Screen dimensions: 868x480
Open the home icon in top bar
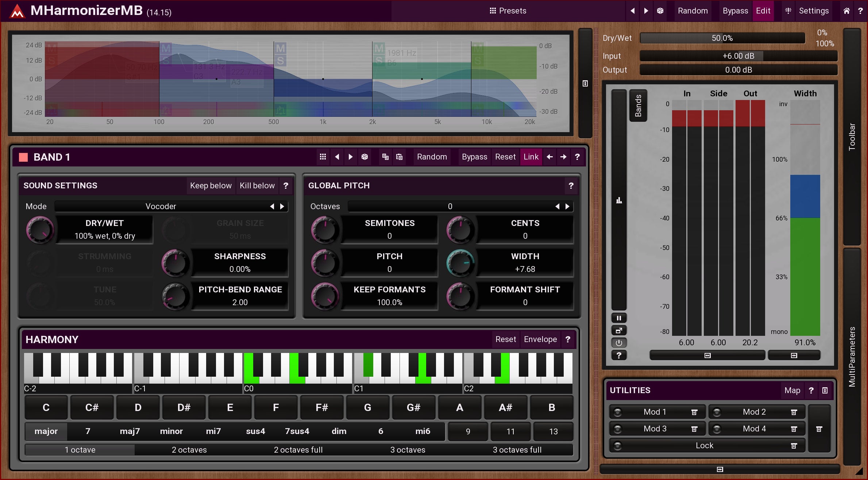pyautogui.click(x=846, y=11)
